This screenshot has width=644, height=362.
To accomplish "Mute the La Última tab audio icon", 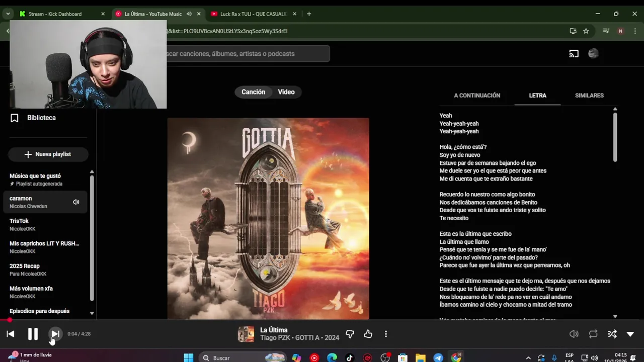I will tap(189, 14).
